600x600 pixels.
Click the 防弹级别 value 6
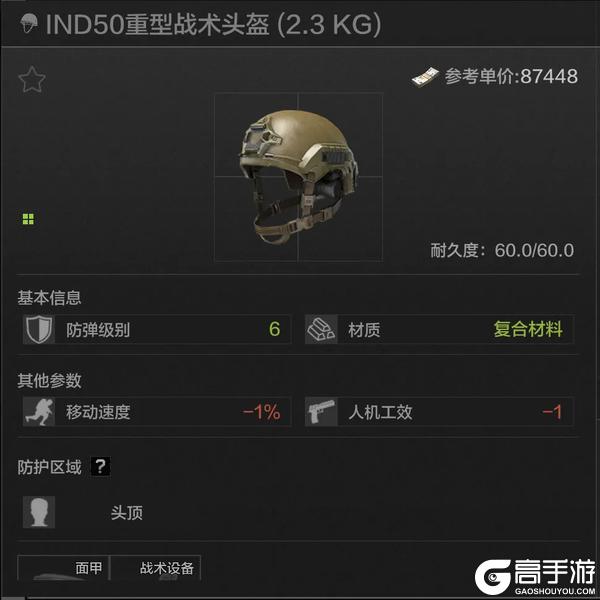pyautogui.click(x=274, y=329)
